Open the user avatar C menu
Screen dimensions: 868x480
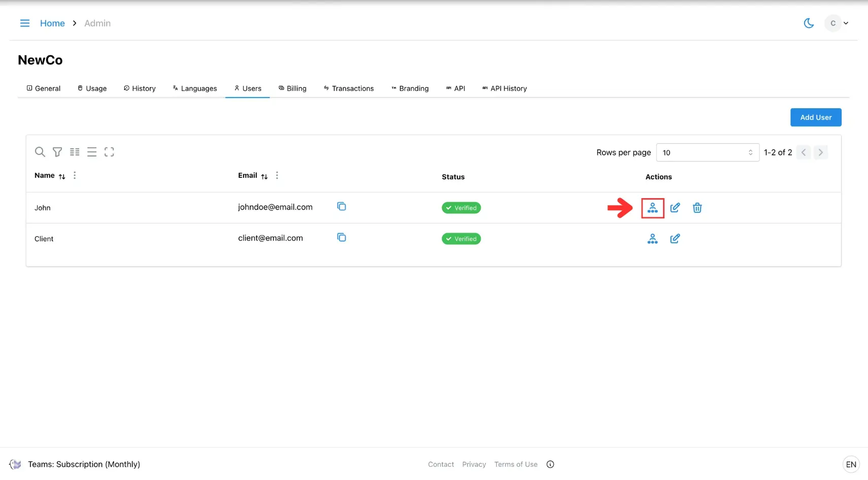(837, 23)
